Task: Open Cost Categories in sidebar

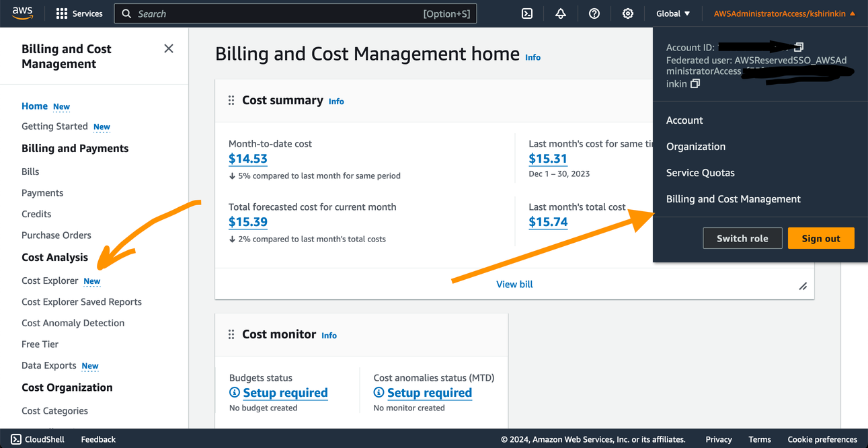Action: (x=54, y=410)
